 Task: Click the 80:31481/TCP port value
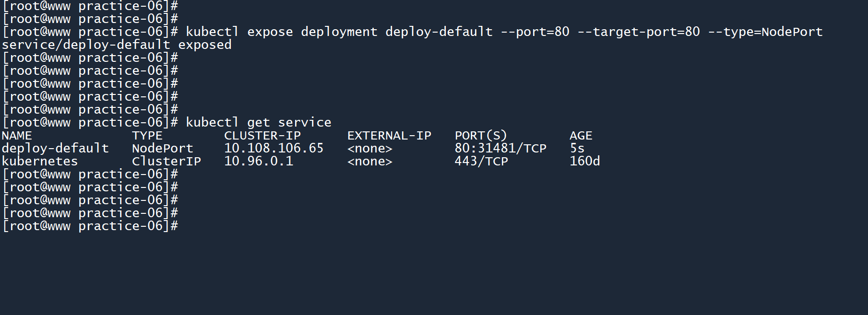pyautogui.click(x=500, y=149)
